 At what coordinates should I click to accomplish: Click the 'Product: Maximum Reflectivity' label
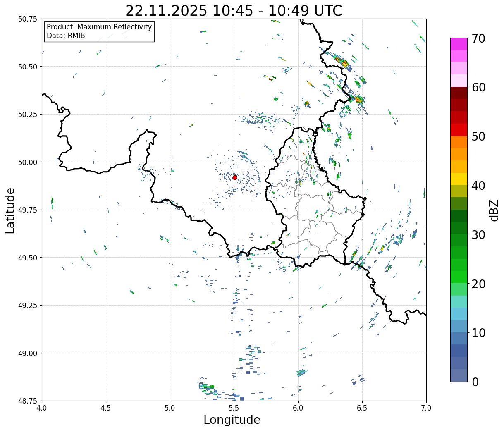99,27
